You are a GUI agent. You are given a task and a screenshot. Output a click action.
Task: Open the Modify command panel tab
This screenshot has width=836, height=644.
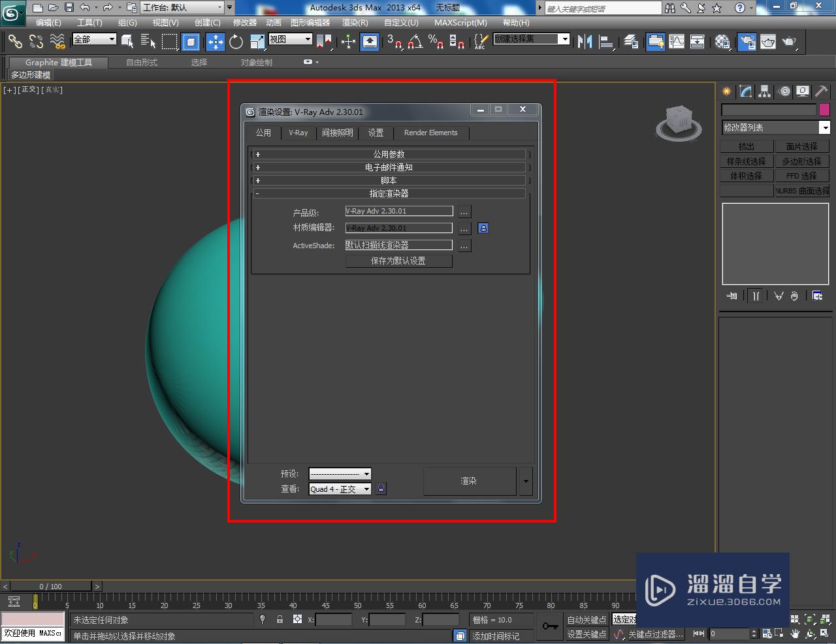(746, 91)
